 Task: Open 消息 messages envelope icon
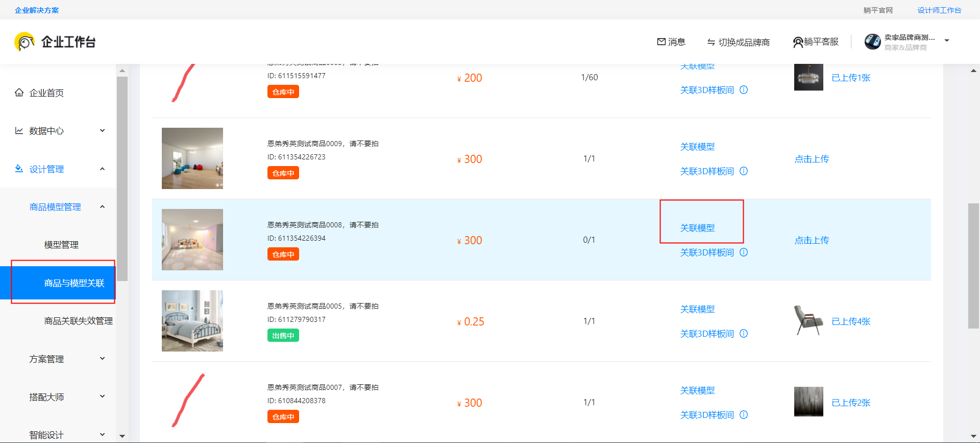pos(661,42)
